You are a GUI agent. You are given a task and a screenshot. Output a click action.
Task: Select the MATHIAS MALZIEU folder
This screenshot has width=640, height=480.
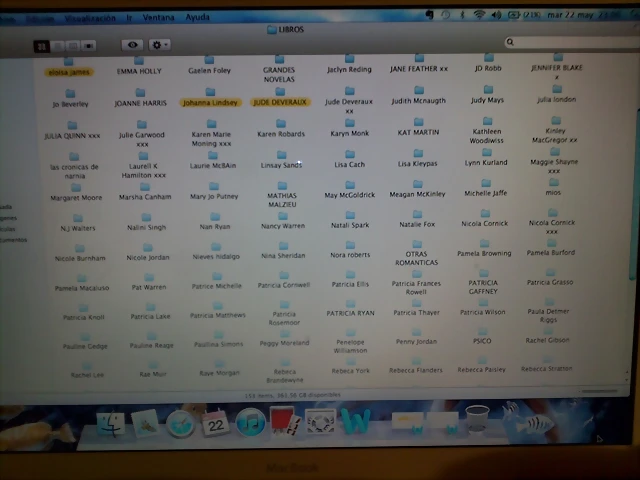282,195
